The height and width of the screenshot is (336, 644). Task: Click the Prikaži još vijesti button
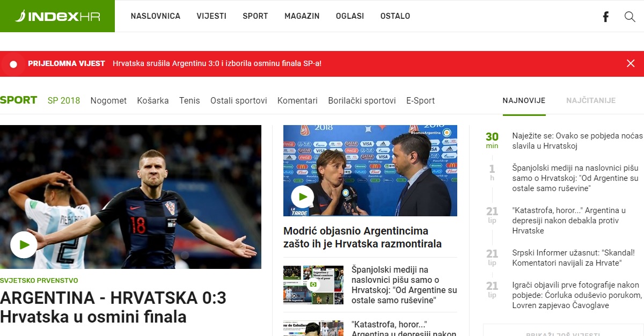(x=562, y=331)
